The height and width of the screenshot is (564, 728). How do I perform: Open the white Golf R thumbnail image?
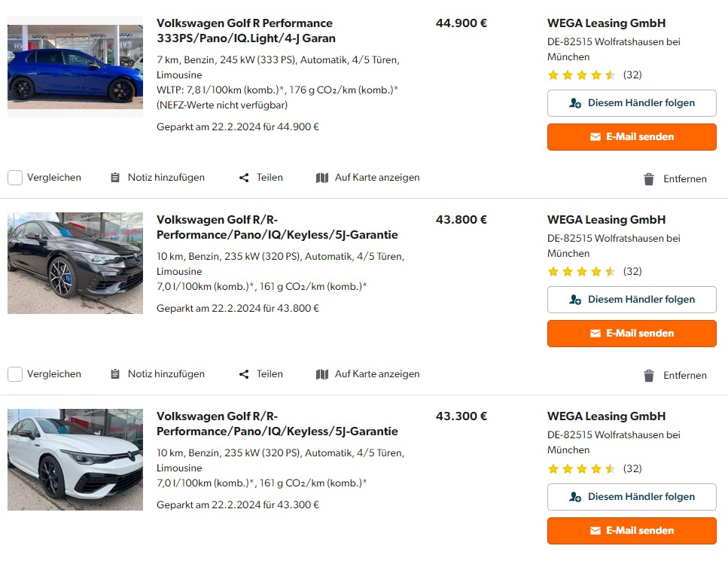pos(75,459)
